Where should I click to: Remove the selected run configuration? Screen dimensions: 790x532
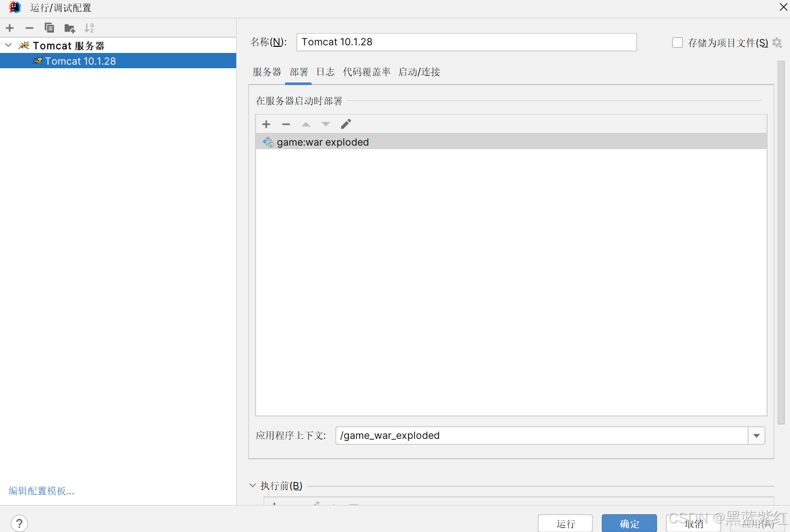(30, 28)
